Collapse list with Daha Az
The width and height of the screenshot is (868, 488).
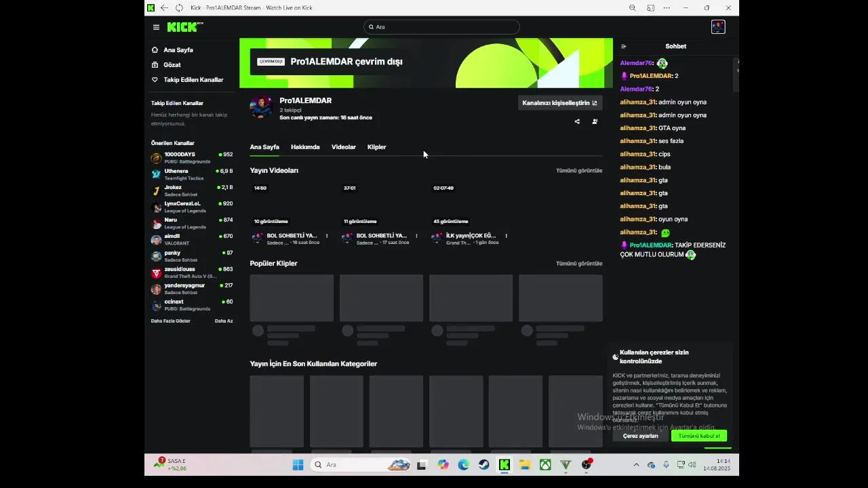tap(224, 321)
